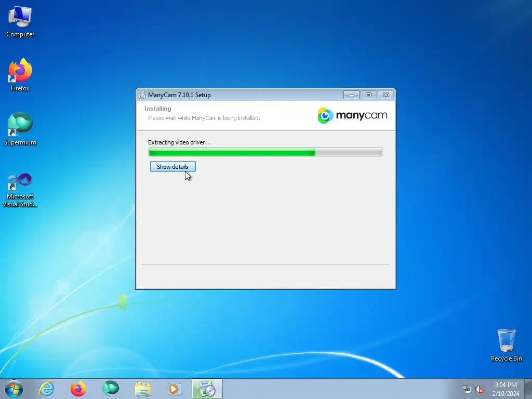Click the ManyCam logo in installer header

[352, 116]
